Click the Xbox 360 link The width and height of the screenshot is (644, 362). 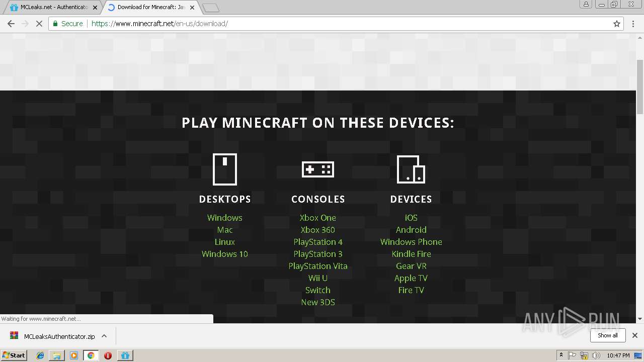(318, 230)
